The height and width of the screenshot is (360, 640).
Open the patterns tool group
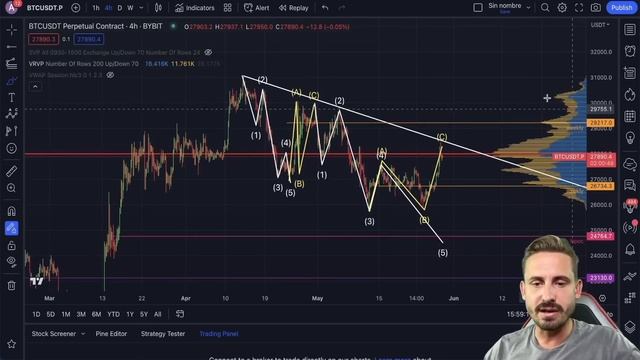11,114
